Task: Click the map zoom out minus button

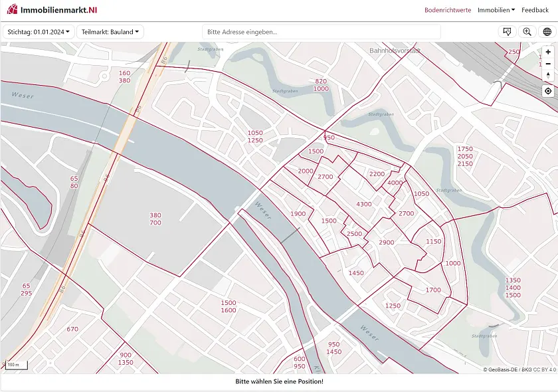Action: [548, 64]
